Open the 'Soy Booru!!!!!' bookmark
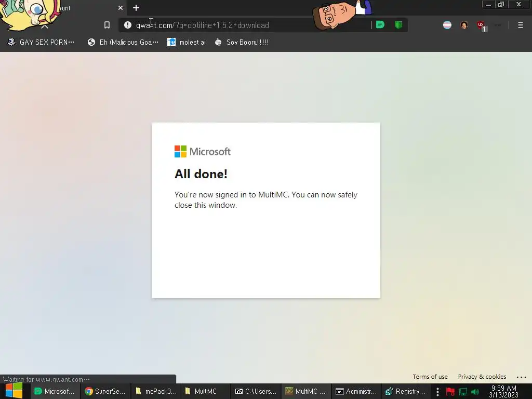 (x=242, y=42)
